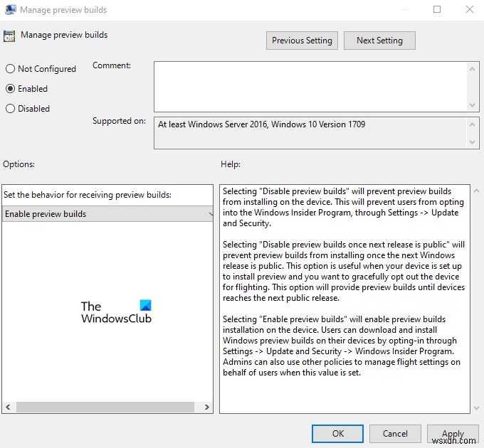Go to Previous Setting
Viewport: 484px width, 448px height.
click(302, 41)
